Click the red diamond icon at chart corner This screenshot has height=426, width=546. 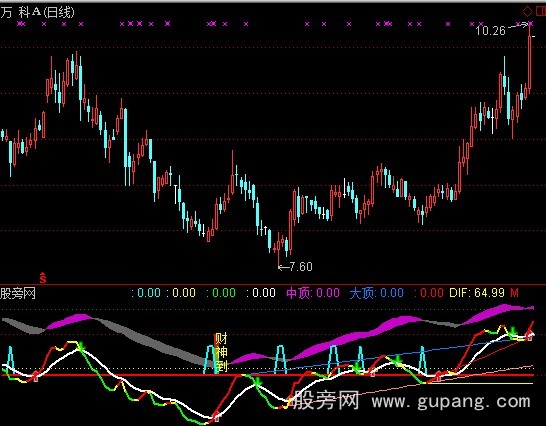(527, 11)
